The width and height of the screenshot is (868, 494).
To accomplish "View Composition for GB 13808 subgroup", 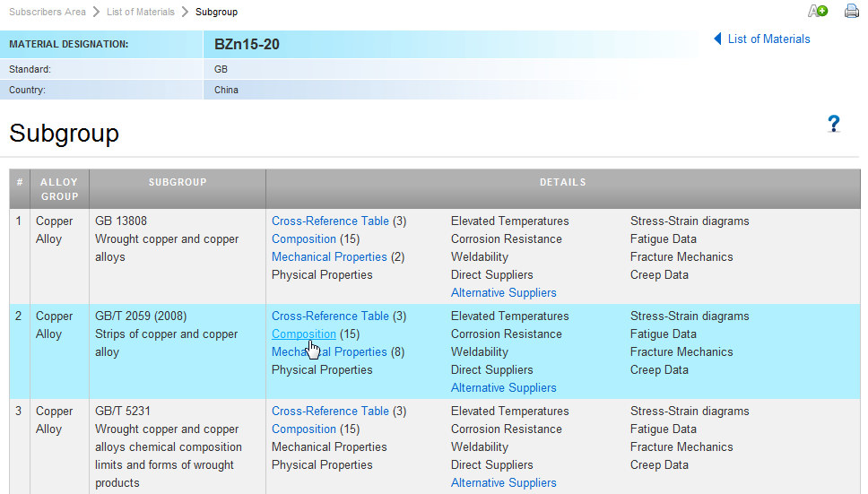I will tap(303, 238).
